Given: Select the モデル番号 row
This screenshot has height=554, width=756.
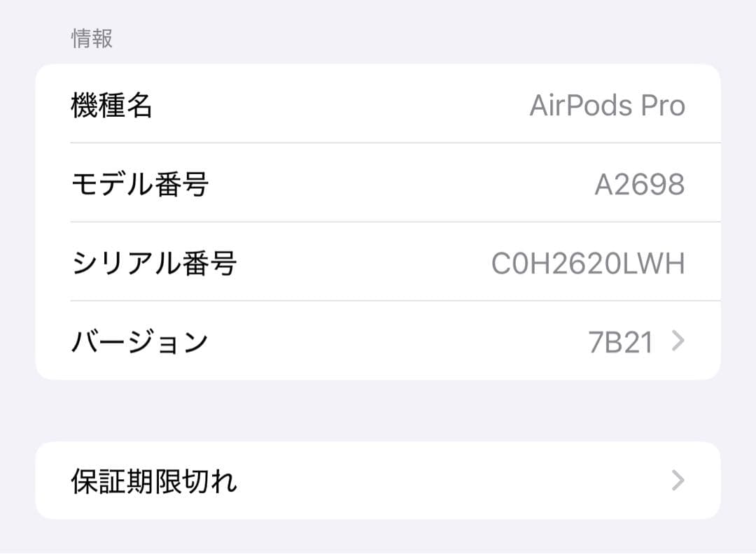Looking at the screenshot, I should [378, 183].
